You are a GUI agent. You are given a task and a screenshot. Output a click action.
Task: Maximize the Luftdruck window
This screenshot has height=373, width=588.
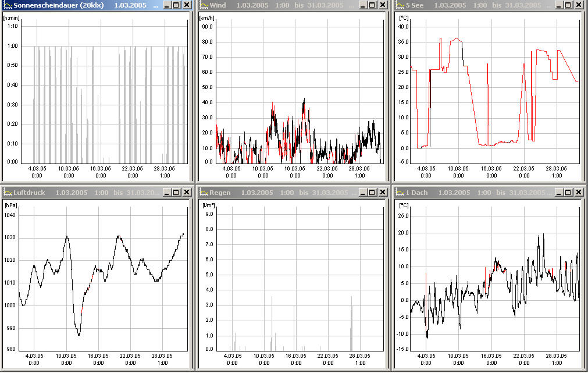coord(176,193)
